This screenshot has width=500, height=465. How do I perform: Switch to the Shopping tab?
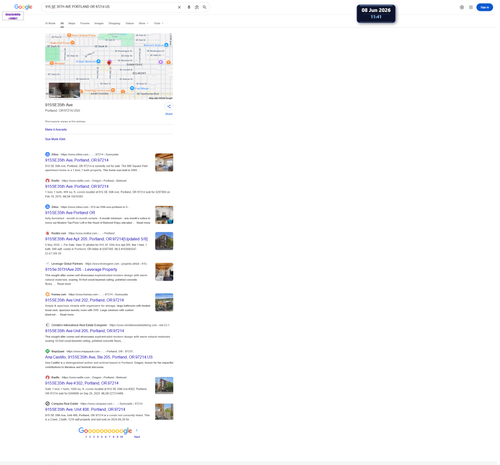(114, 23)
